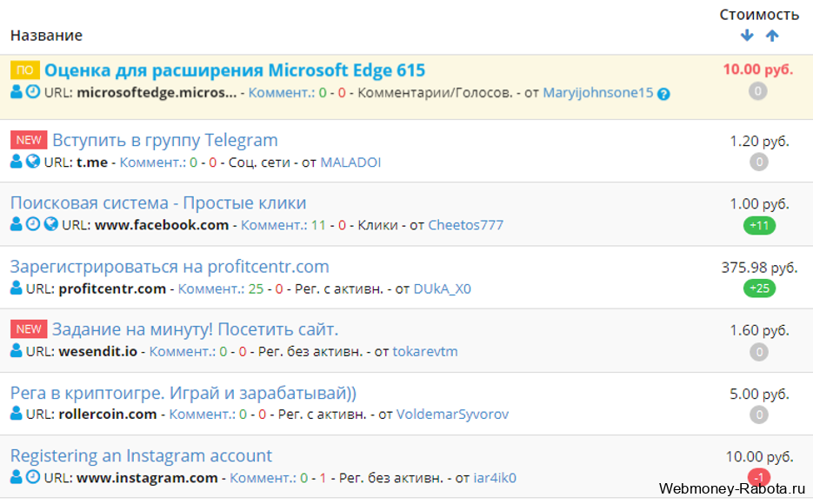This screenshot has width=813, height=504.
Task: Click globe icon in Telegram task row
Action: click(x=33, y=162)
